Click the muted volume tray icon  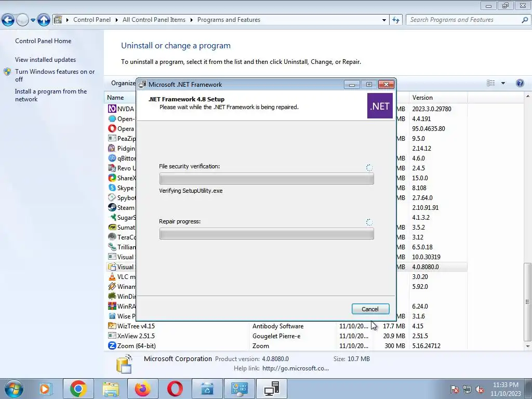[480, 390]
